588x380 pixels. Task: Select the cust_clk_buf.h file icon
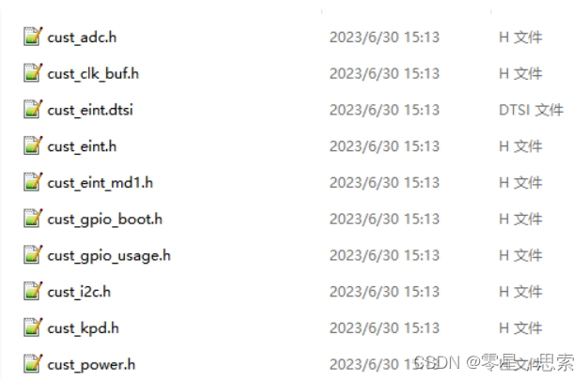tap(33, 72)
